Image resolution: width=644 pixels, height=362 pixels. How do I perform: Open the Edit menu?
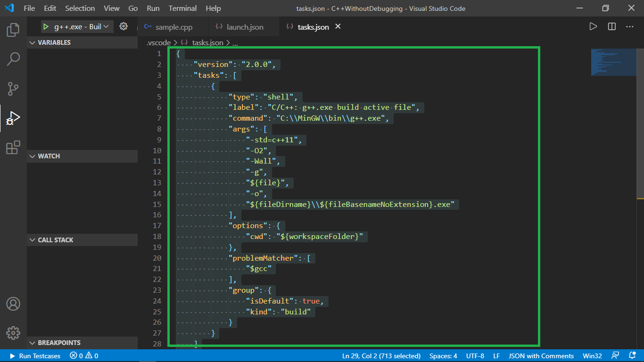50,8
